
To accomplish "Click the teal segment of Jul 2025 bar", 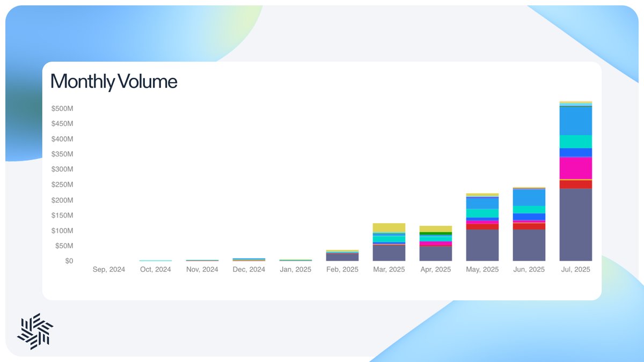I will 576,142.
